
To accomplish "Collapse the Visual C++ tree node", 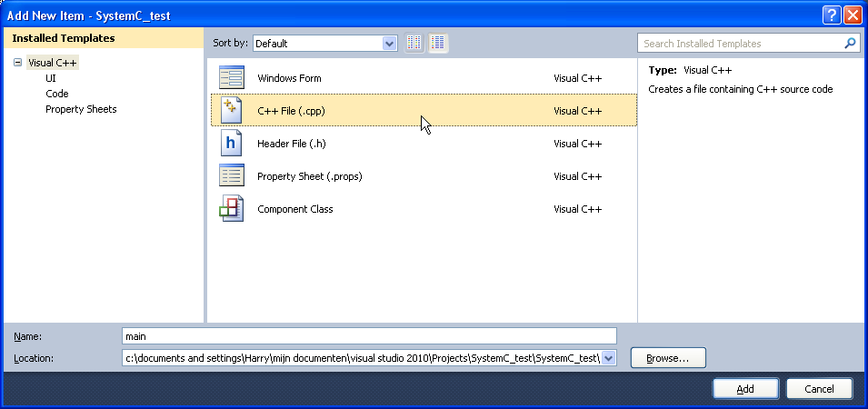I will click(17, 63).
